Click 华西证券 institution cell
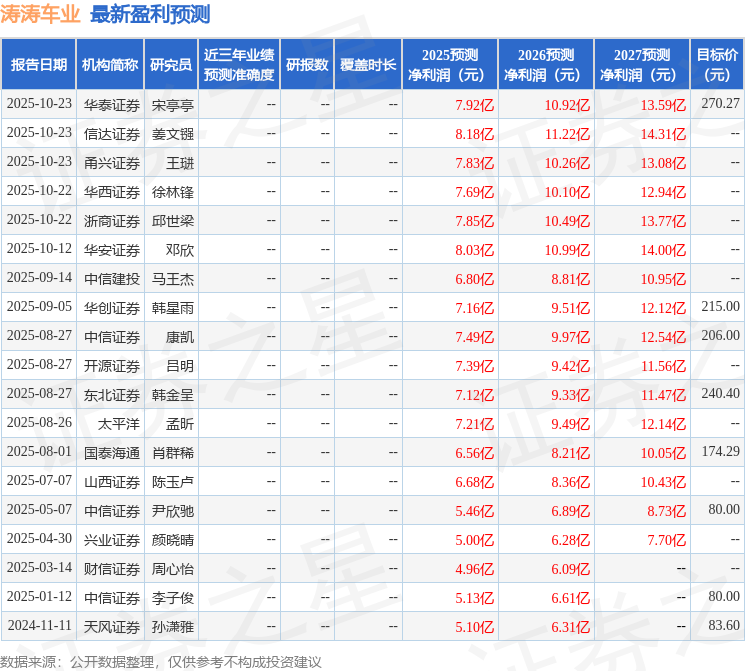The width and height of the screenshot is (745, 671). (x=112, y=192)
